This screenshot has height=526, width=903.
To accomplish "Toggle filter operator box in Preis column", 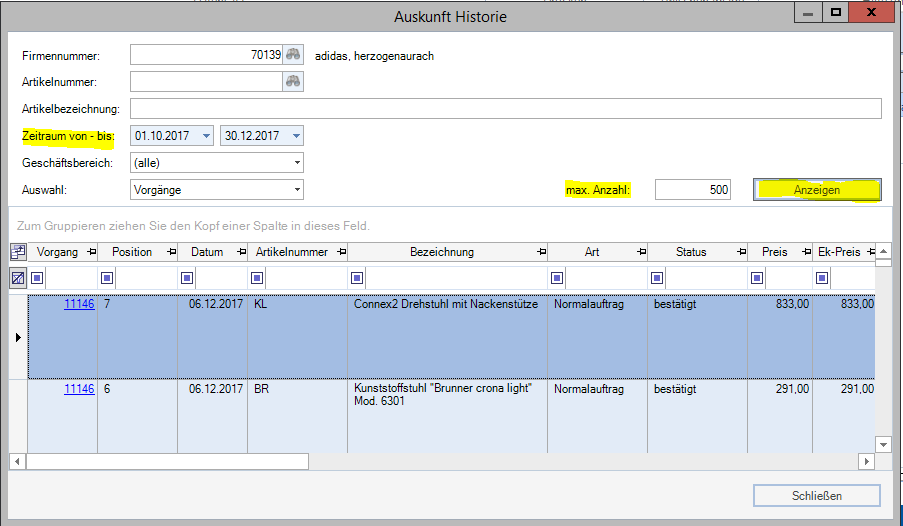I will coord(757,277).
